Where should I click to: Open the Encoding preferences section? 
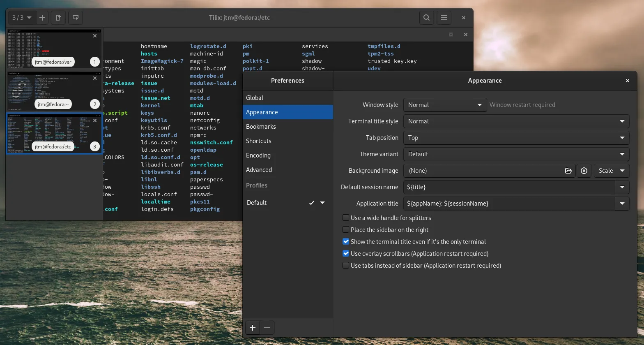point(258,155)
